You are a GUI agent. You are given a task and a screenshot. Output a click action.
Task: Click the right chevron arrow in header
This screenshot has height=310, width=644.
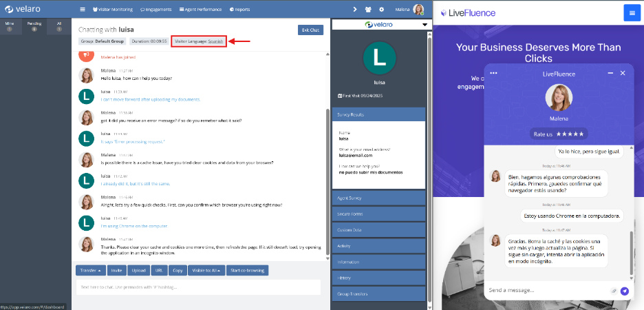tap(355, 10)
